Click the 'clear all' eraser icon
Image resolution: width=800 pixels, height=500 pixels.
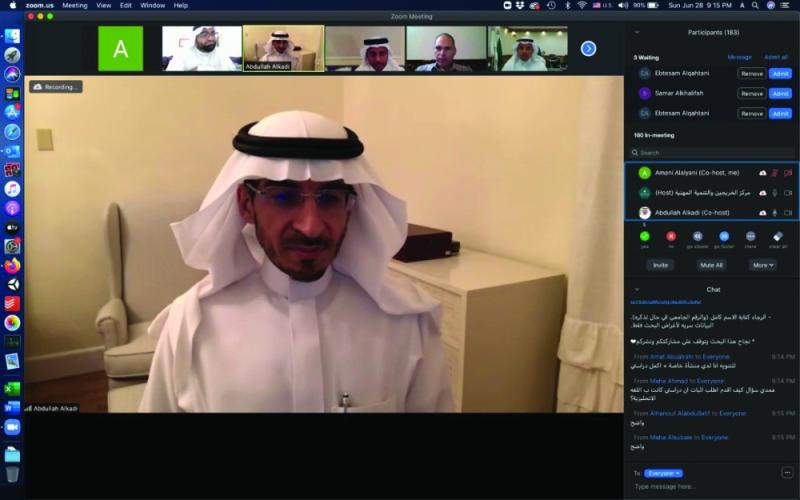pos(778,236)
